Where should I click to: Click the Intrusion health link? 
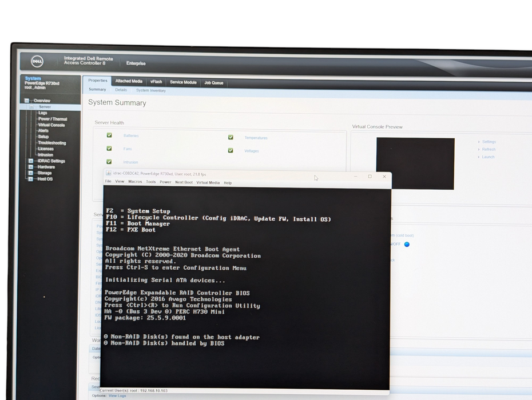coord(130,162)
